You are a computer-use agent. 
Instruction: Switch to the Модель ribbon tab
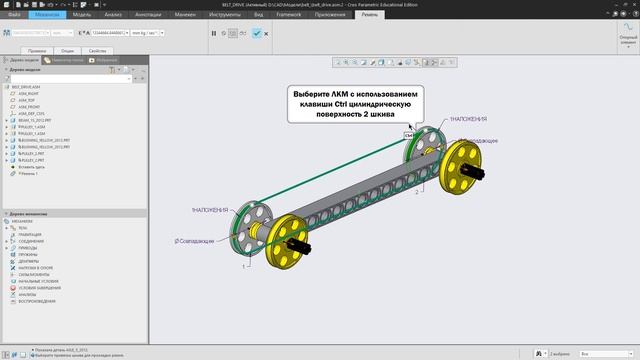(x=82, y=15)
